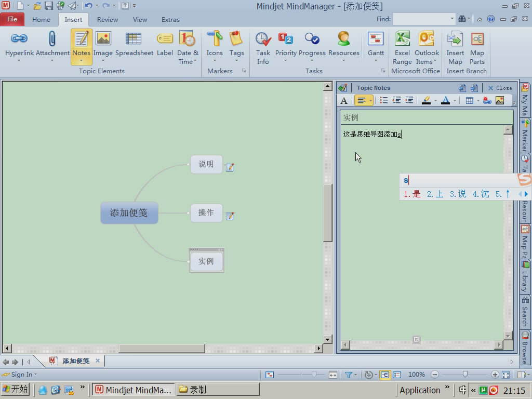
Task: Toggle Show Branch Alone status button
Action: [270, 375]
